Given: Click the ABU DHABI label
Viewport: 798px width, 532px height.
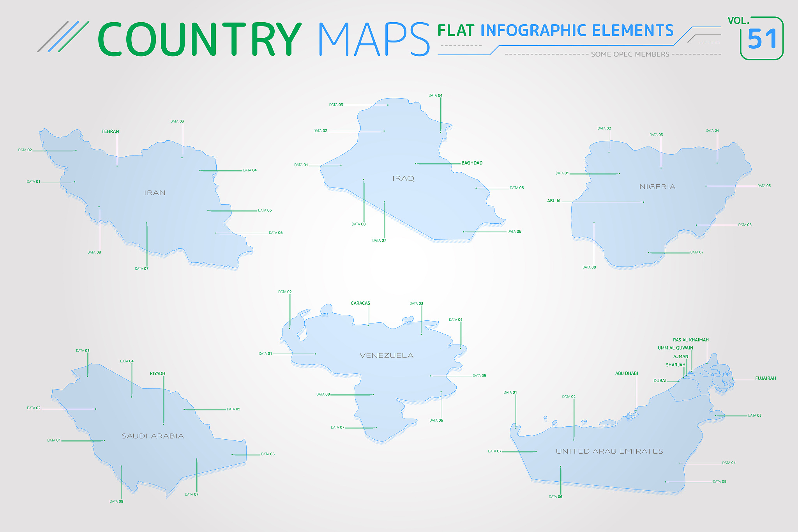Looking at the screenshot, I should [627, 373].
